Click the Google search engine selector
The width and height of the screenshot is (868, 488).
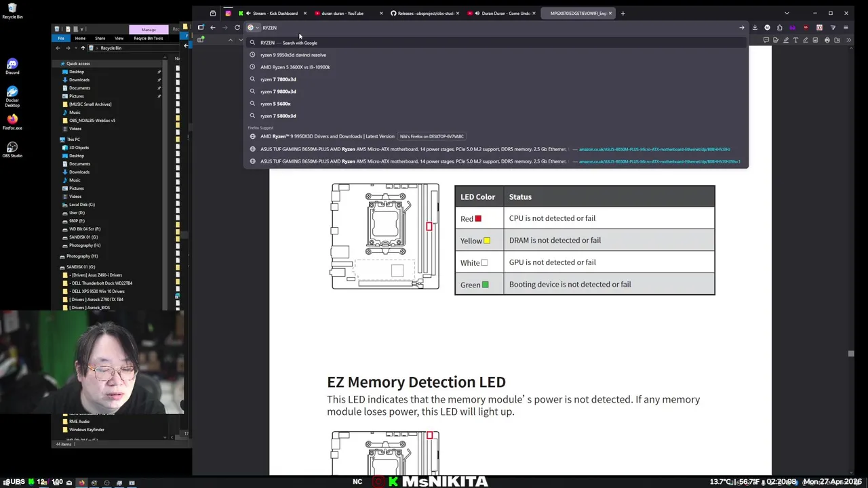tap(253, 28)
